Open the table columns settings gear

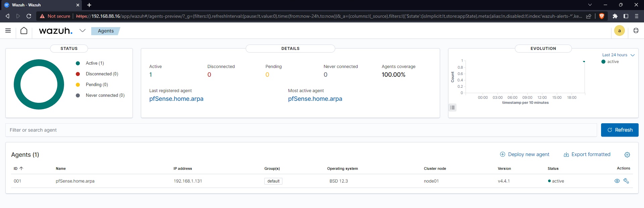tap(627, 155)
